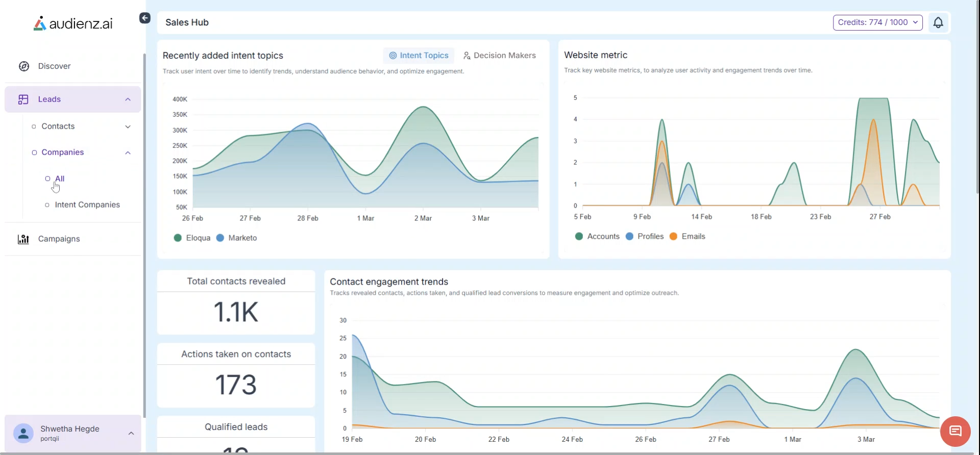This screenshot has height=455, width=980.
Task: Open the Credits dropdown
Action: click(x=877, y=22)
